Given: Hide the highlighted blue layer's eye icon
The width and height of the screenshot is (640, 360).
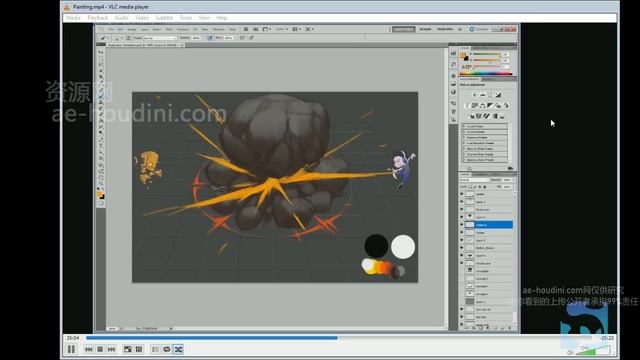Looking at the screenshot, I should point(462,224).
